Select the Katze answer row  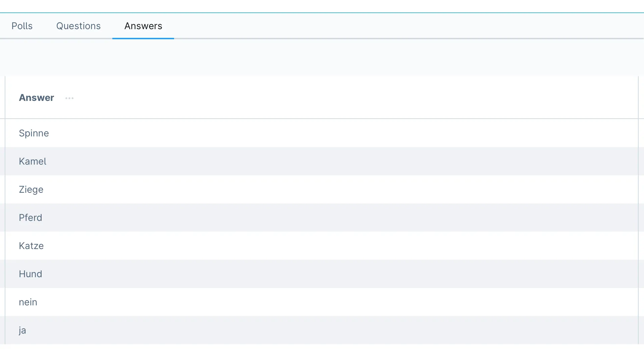click(x=31, y=246)
